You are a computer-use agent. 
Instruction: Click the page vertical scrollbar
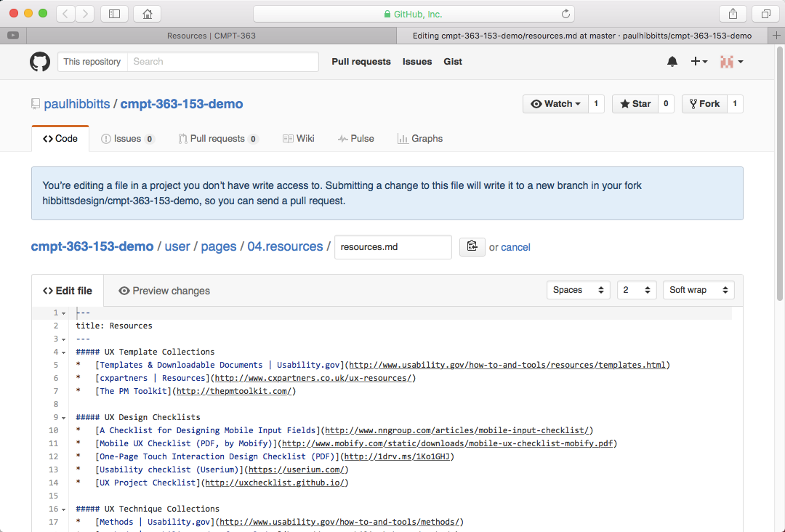point(779,173)
